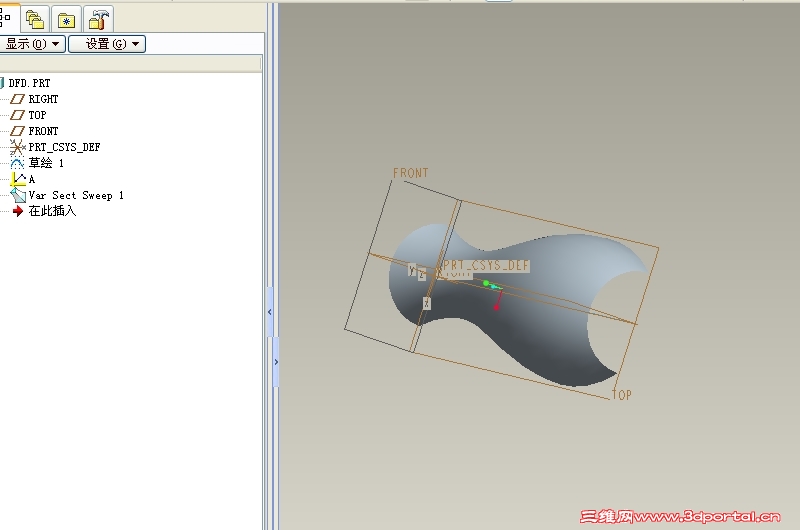
Task: Open the 设置 dropdown menu
Action: tap(107, 44)
